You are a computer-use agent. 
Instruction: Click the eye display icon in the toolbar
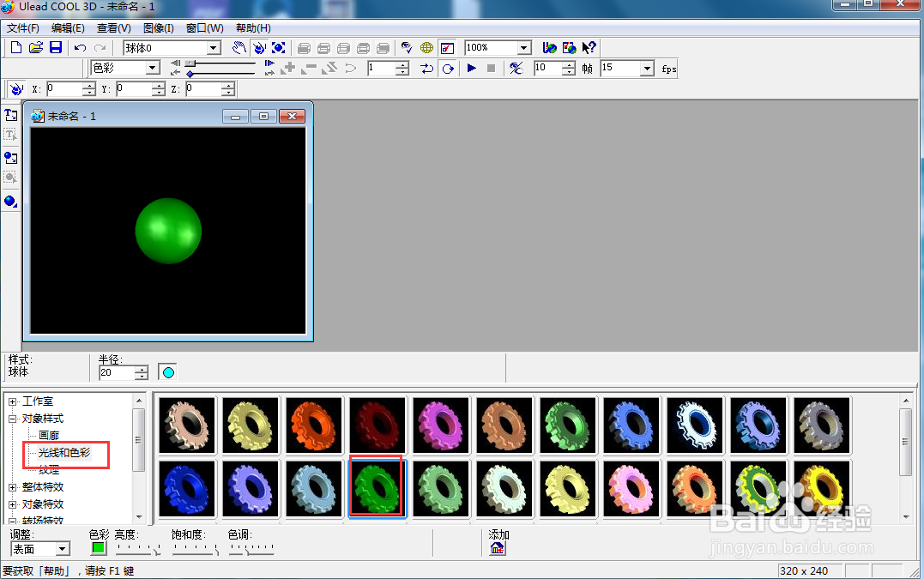[x=407, y=48]
